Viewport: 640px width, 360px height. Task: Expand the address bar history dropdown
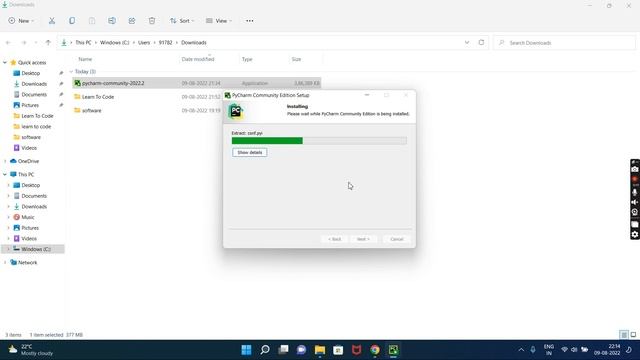click(x=467, y=42)
